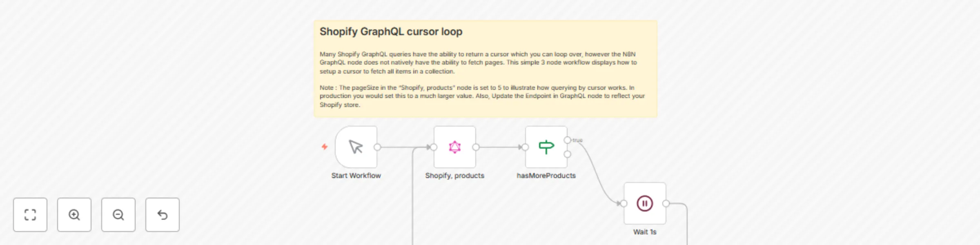Click the 'true' branch label

pyautogui.click(x=577, y=140)
